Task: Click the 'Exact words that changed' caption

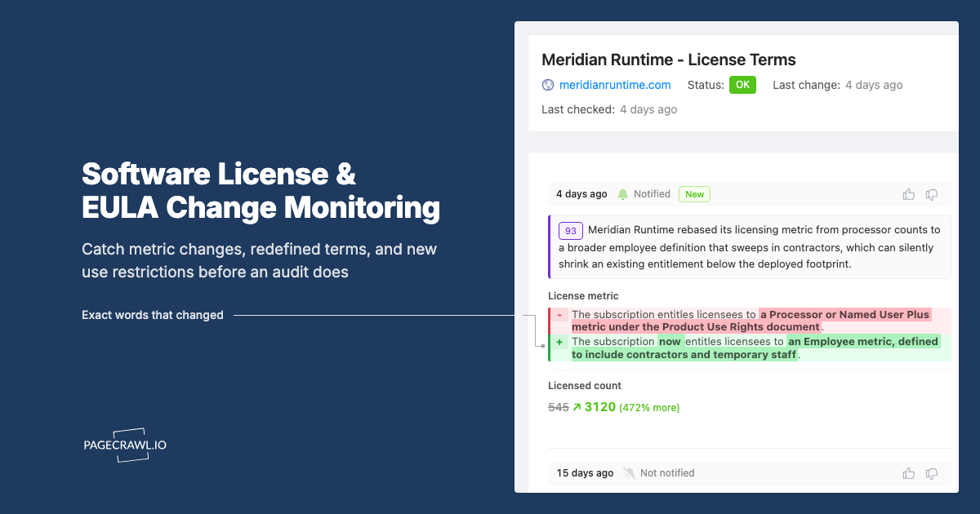Action: click(153, 315)
